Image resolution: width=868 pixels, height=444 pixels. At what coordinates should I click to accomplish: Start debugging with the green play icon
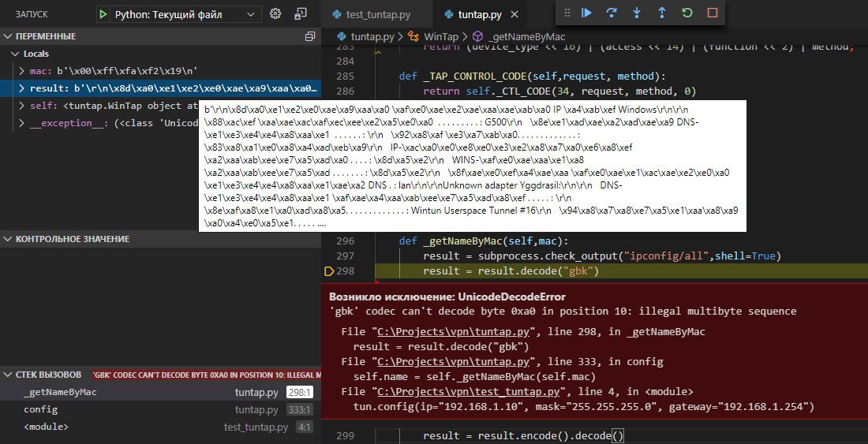[x=103, y=14]
